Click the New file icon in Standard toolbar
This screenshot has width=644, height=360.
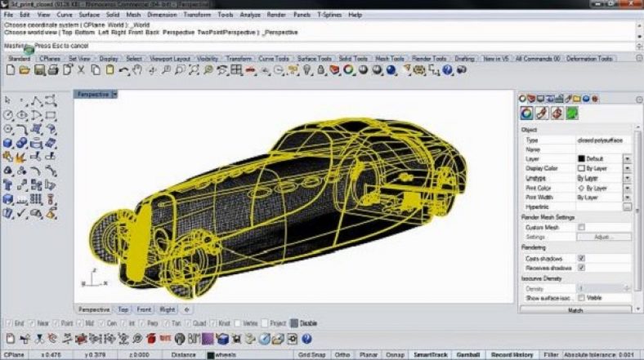pos(11,70)
